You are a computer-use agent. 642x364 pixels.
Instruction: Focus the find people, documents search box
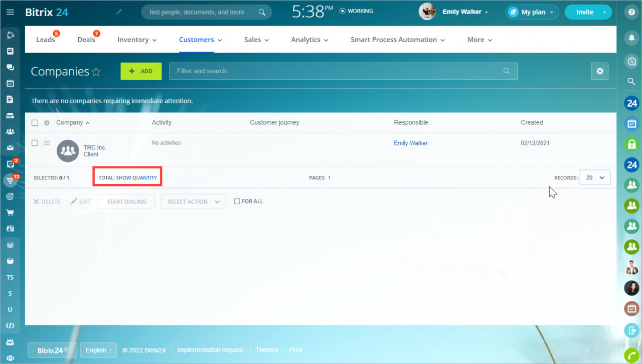pos(207,12)
